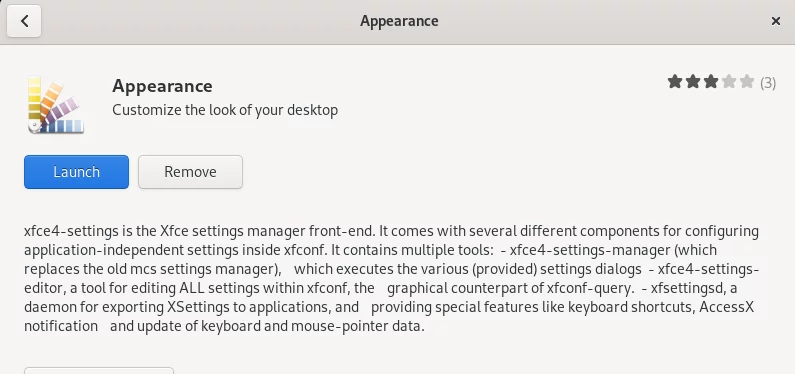795x374 pixels.
Task: Click the Appearance title in header bar
Action: (x=399, y=21)
